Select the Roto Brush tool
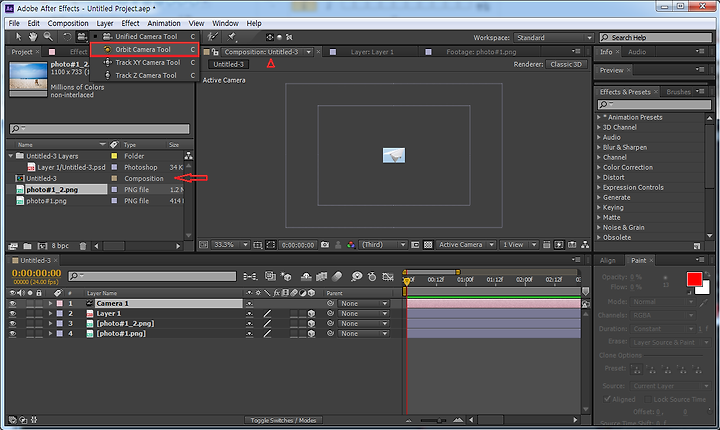 click(x=212, y=37)
